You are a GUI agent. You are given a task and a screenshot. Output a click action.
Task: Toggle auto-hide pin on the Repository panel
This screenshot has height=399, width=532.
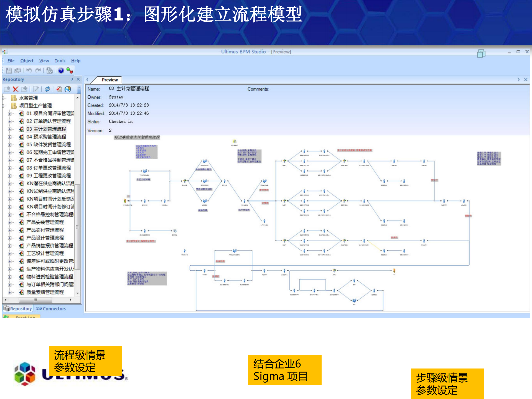pyautogui.click(x=72, y=79)
